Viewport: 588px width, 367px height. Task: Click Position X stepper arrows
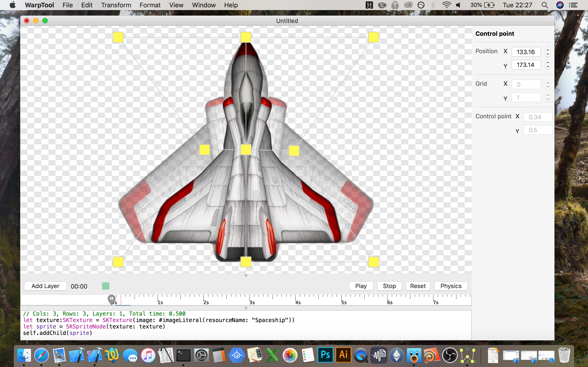pyautogui.click(x=547, y=52)
